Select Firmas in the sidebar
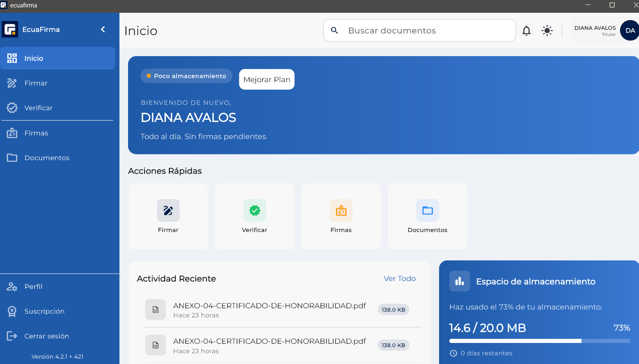 [57, 133]
